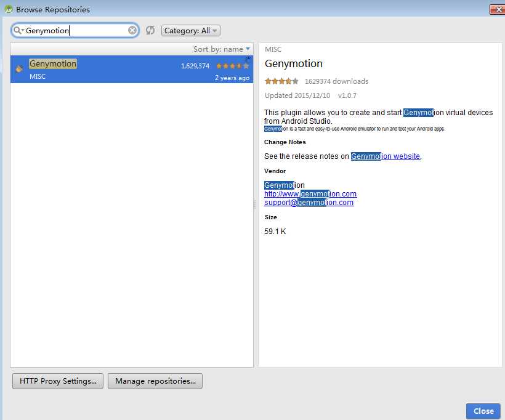Open the http://www.genymotion.com link
This screenshot has width=505, height=420.
pos(310,194)
